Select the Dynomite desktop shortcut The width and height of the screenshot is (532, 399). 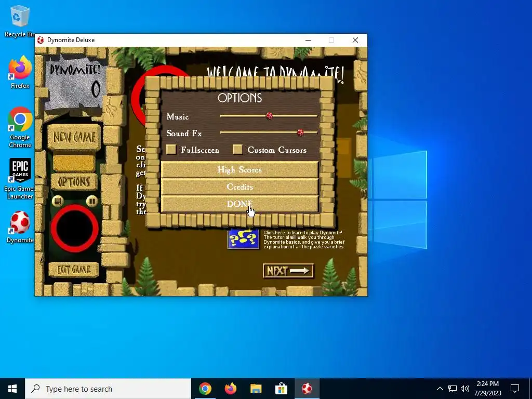[x=20, y=227]
